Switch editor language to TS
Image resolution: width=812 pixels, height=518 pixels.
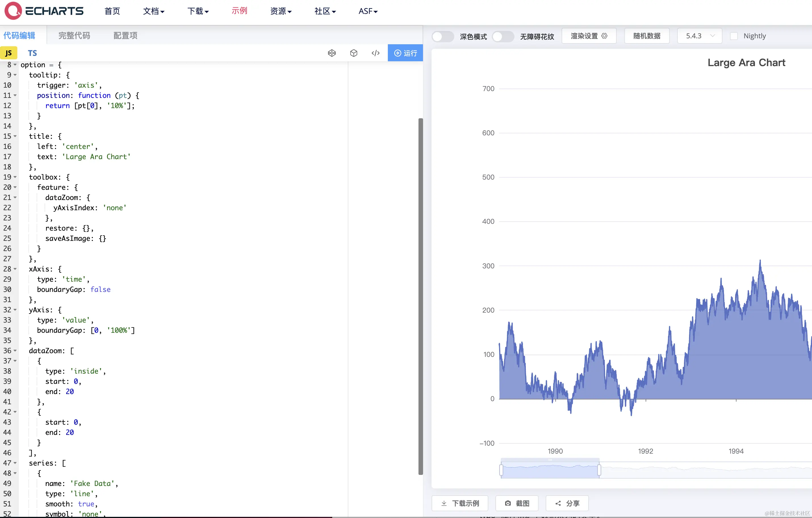coord(32,53)
